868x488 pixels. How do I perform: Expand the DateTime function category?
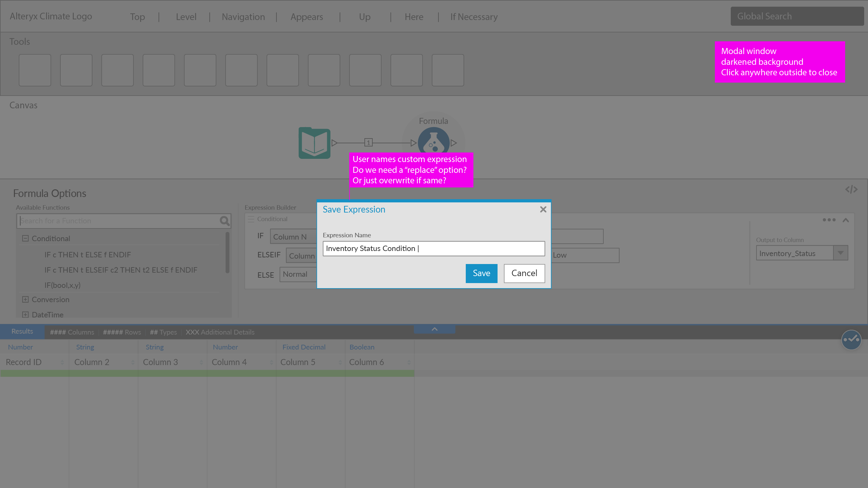click(25, 315)
